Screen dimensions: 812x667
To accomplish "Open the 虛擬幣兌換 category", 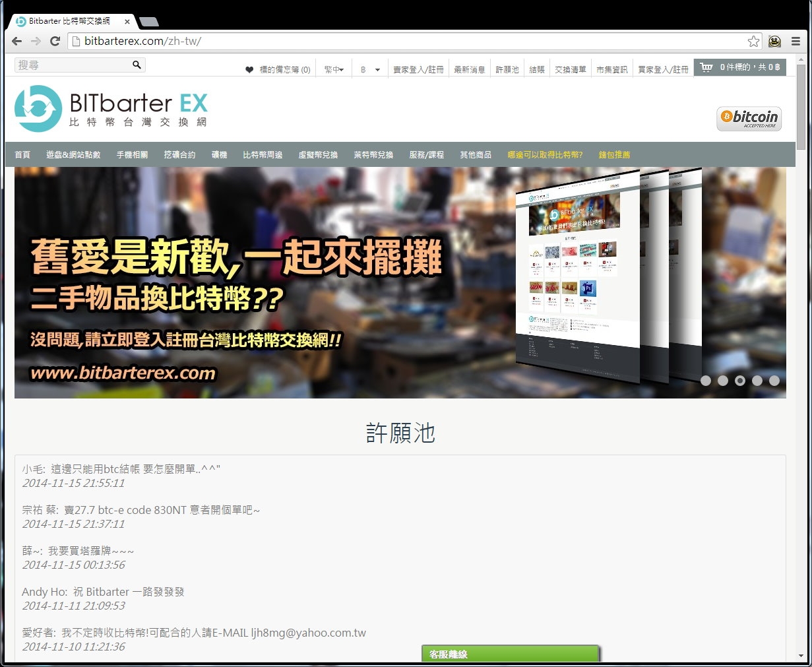I will 318,154.
